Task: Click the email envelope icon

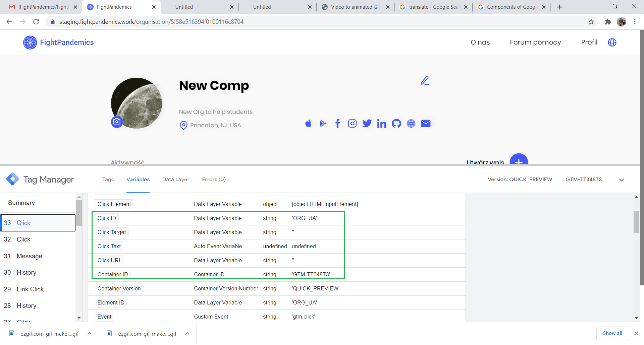Action: [x=426, y=124]
